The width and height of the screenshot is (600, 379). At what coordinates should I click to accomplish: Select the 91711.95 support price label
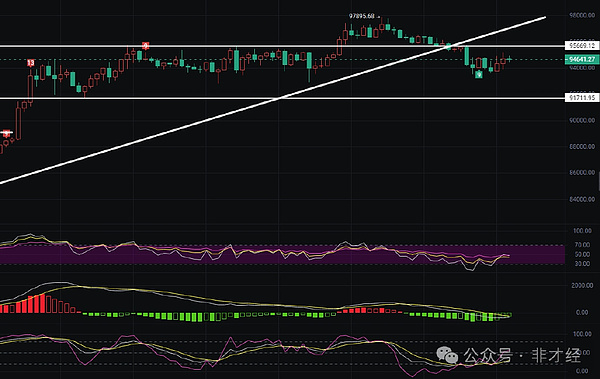click(582, 98)
